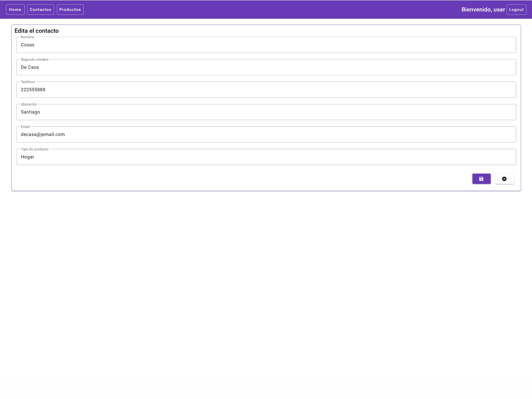Click the Segundo nombre input with De Casa
The image size is (532, 399).
click(266, 67)
